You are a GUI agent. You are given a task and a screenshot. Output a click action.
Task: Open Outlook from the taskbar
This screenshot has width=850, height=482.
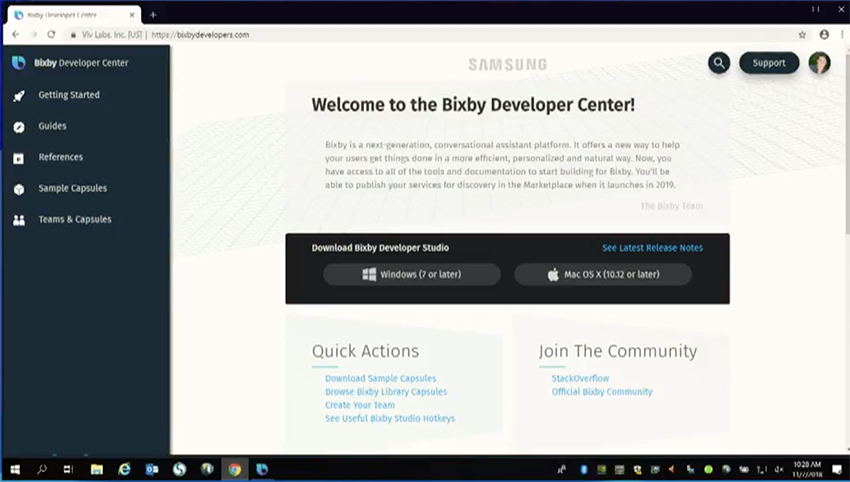coord(151,470)
